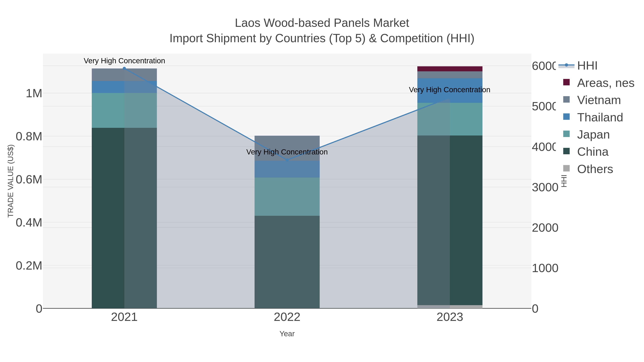Click the 2022 x-axis label
This screenshot has height=362, width=644.
click(287, 317)
